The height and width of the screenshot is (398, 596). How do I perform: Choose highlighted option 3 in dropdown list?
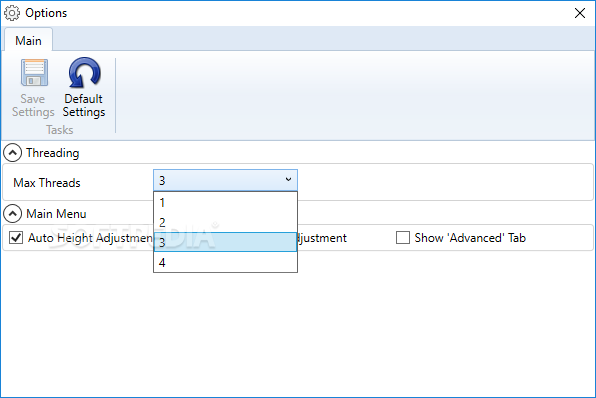pos(225,242)
